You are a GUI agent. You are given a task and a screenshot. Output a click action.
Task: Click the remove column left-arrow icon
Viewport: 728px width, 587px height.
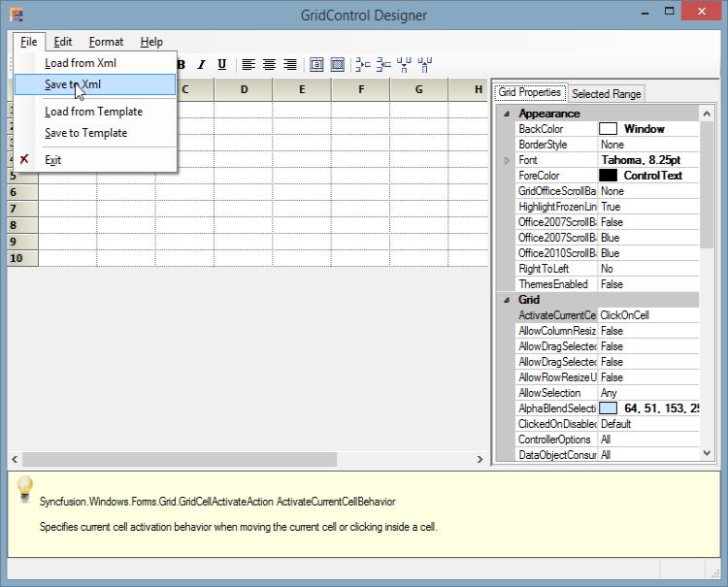383,64
